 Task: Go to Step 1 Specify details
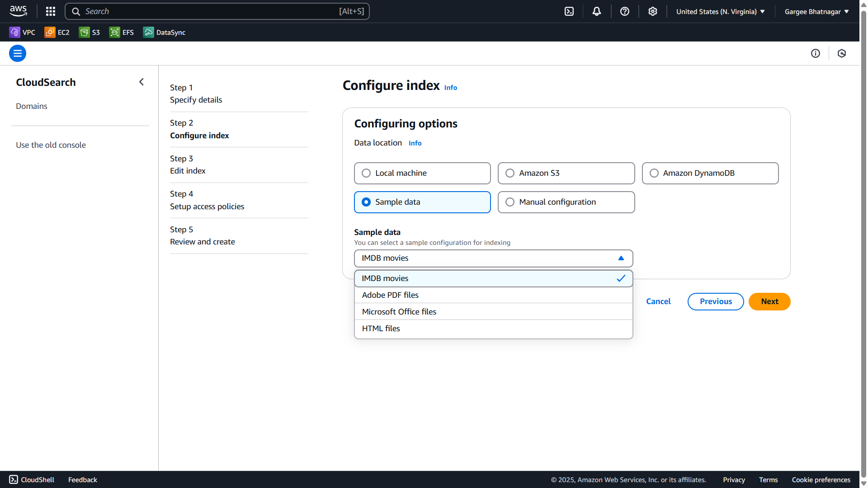coord(196,94)
